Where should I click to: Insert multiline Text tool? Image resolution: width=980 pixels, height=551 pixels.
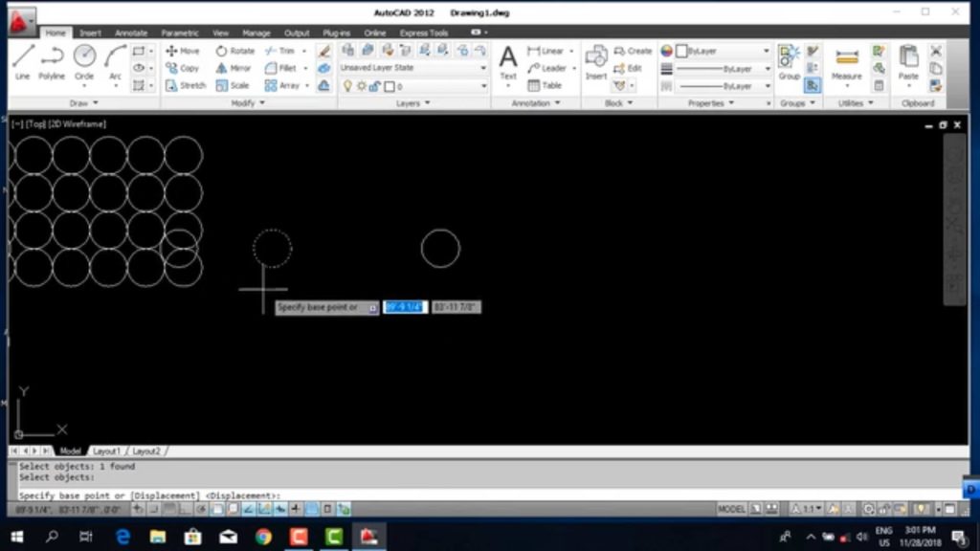pos(508,63)
